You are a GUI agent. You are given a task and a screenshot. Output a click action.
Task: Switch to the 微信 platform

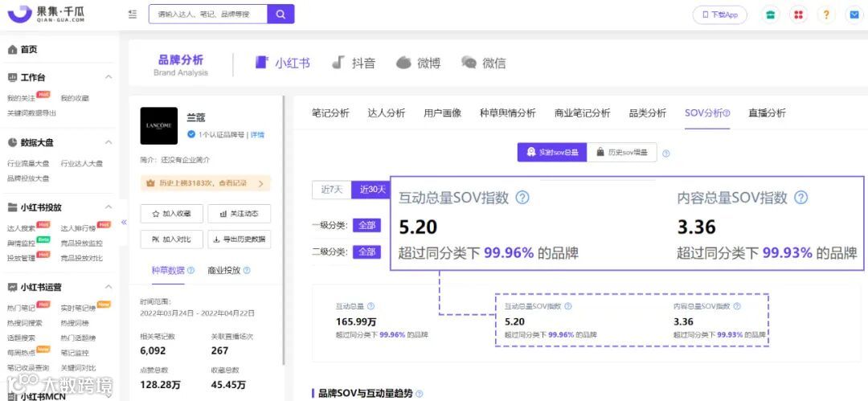(484, 63)
